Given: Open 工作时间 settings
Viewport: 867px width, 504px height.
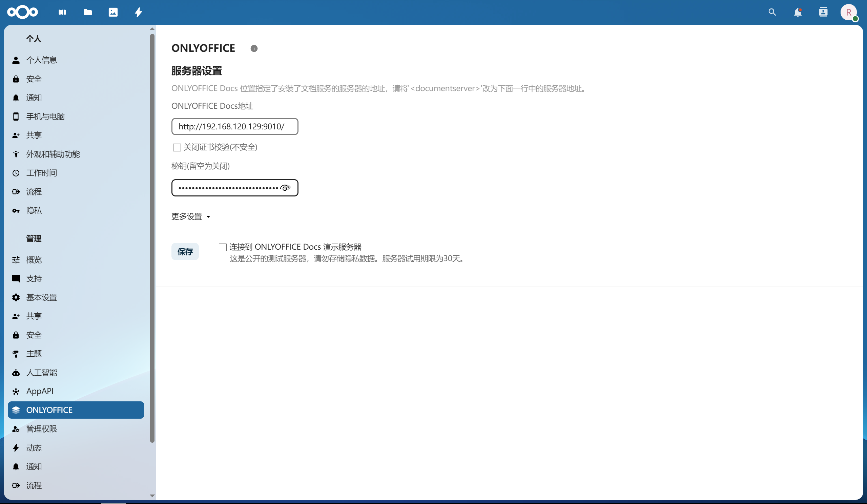Looking at the screenshot, I should [x=76, y=173].
